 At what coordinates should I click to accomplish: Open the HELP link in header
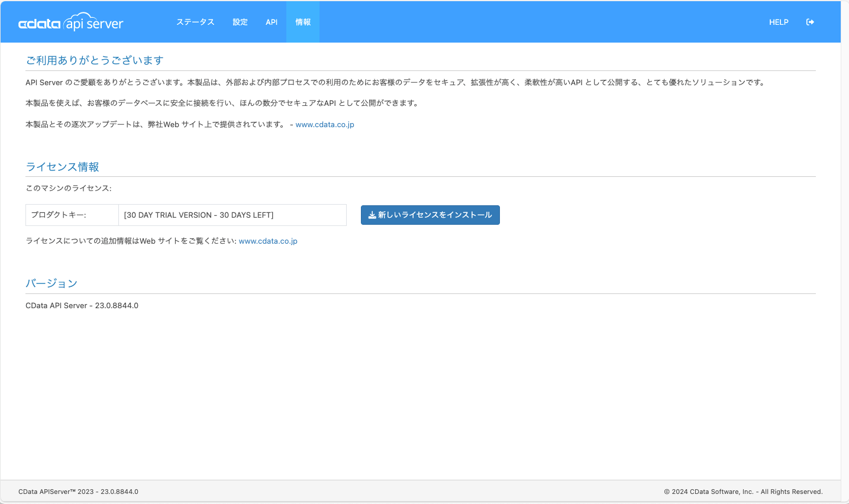[779, 22]
